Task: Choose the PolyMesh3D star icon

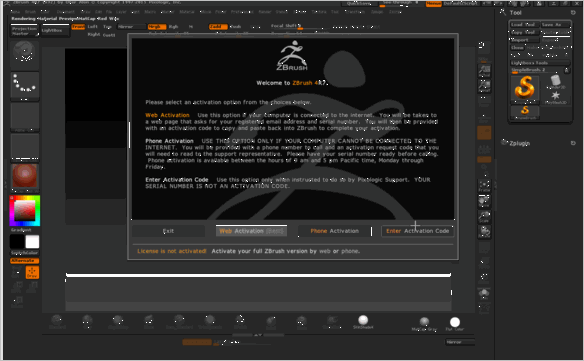Action: click(555, 97)
